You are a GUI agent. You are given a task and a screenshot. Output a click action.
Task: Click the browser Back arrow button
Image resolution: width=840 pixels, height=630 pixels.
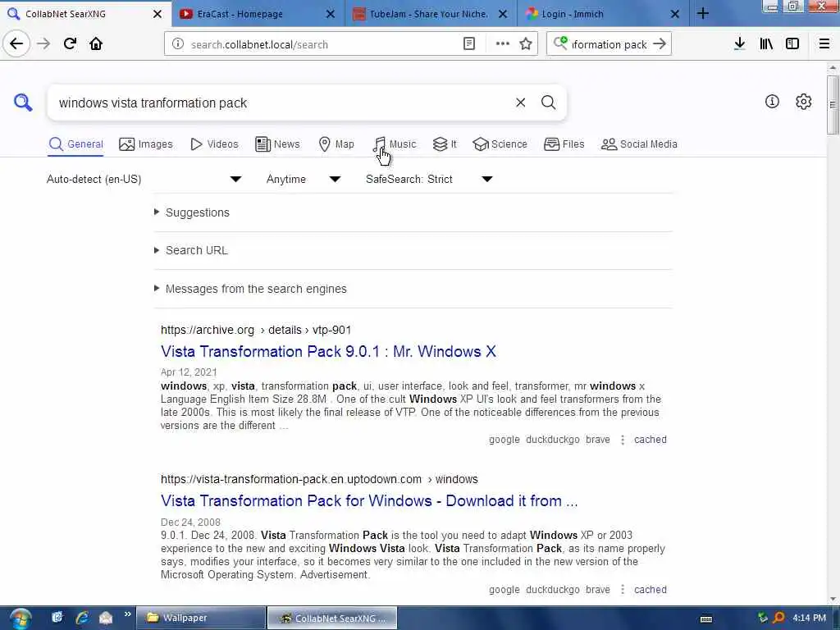16,44
